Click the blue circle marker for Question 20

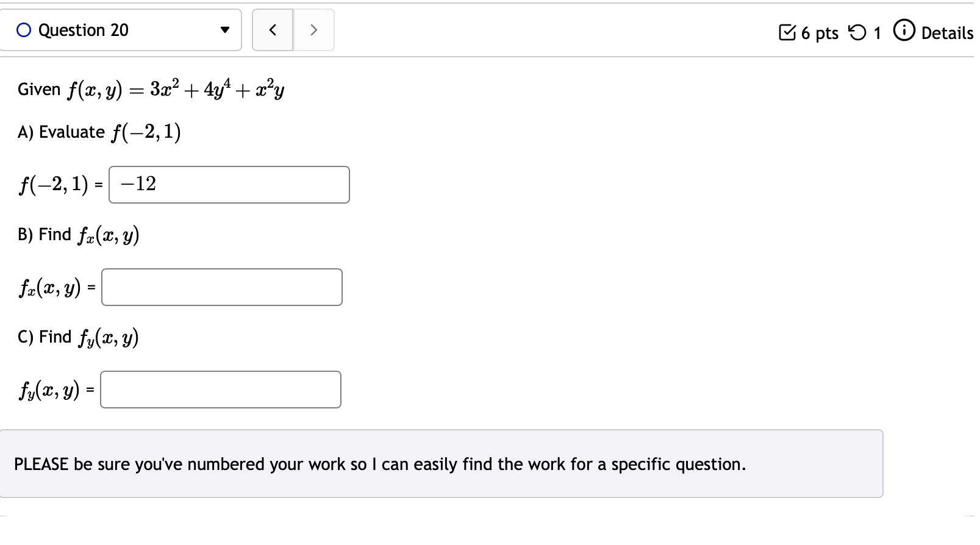(x=23, y=29)
